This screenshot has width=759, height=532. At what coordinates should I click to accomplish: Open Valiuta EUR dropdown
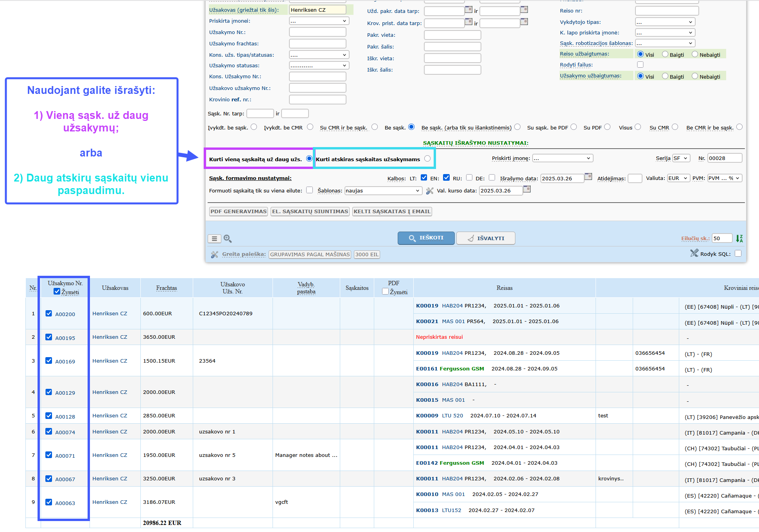[678, 178]
